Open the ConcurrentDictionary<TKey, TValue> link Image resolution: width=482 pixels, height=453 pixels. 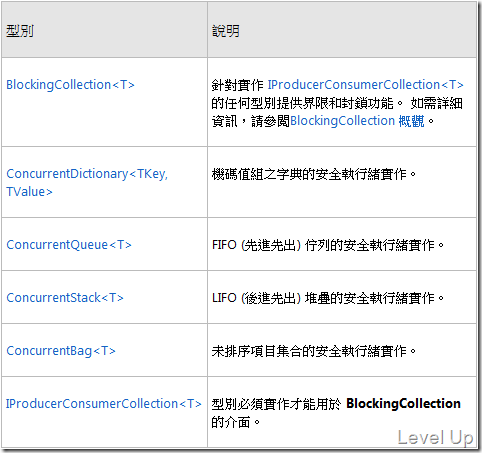pyautogui.click(x=87, y=182)
